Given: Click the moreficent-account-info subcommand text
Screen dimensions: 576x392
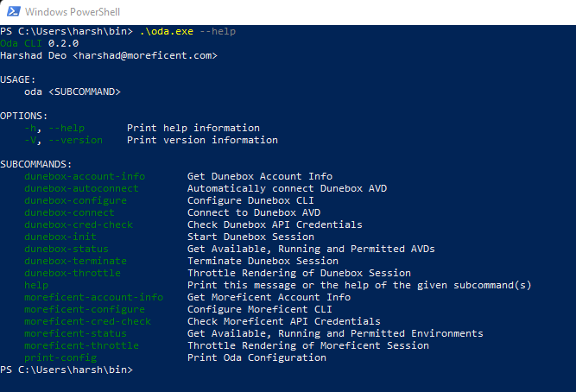Looking at the screenshot, I should click(93, 297).
